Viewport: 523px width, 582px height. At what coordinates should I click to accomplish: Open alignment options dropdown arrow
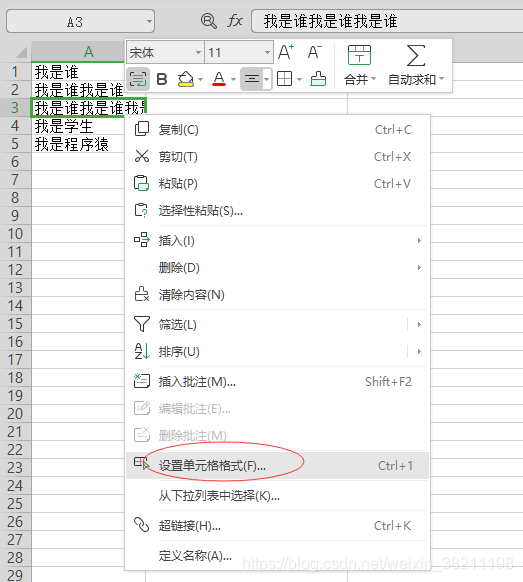point(267,79)
